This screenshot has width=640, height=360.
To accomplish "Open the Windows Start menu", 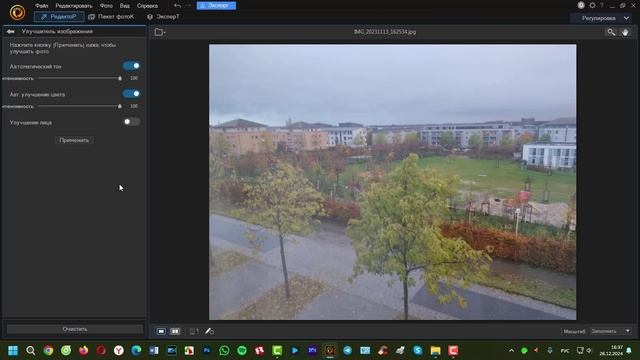I will coord(13,351).
